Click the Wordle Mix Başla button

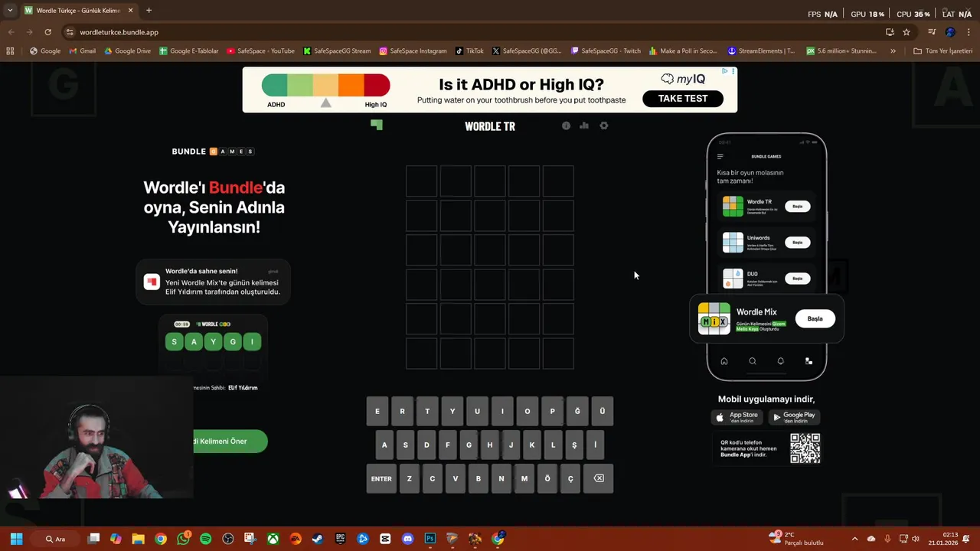point(815,318)
